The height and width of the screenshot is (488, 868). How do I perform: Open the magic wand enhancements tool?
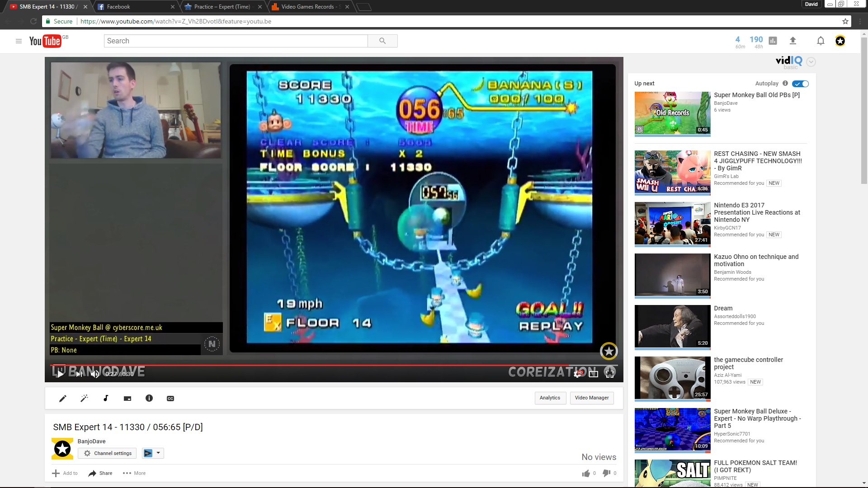[x=84, y=398]
